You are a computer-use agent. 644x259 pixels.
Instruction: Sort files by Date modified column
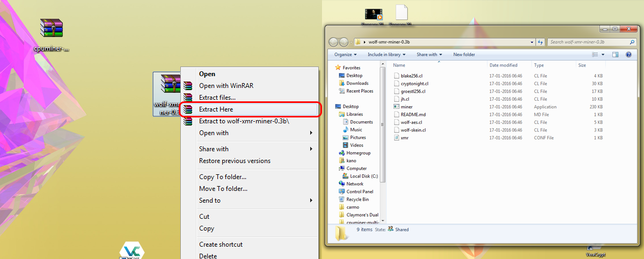[x=503, y=65]
